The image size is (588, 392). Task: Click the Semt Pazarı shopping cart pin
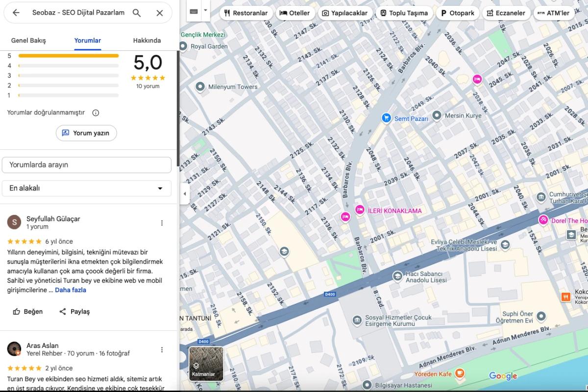point(386,118)
